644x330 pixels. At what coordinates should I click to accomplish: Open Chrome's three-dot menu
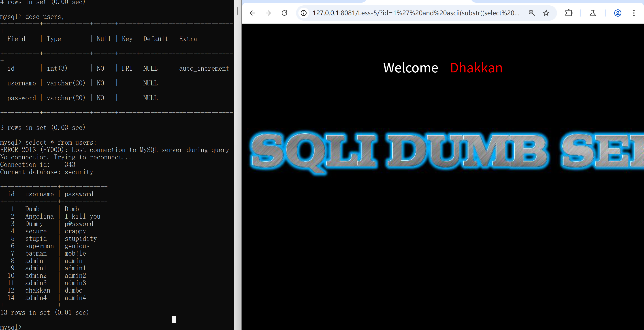pyautogui.click(x=634, y=13)
